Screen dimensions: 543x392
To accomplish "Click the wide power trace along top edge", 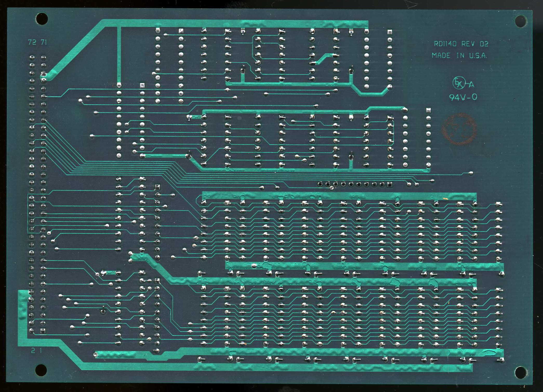I will (234, 23).
